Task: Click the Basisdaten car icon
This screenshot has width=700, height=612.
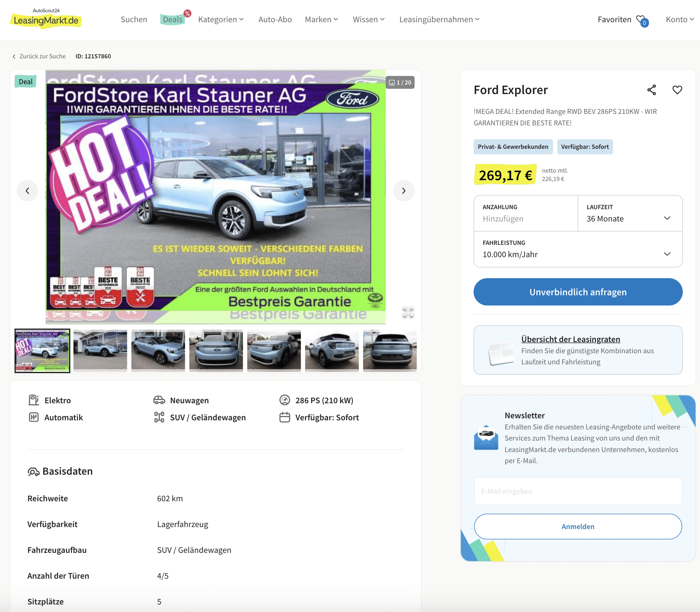Action: coord(33,472)
